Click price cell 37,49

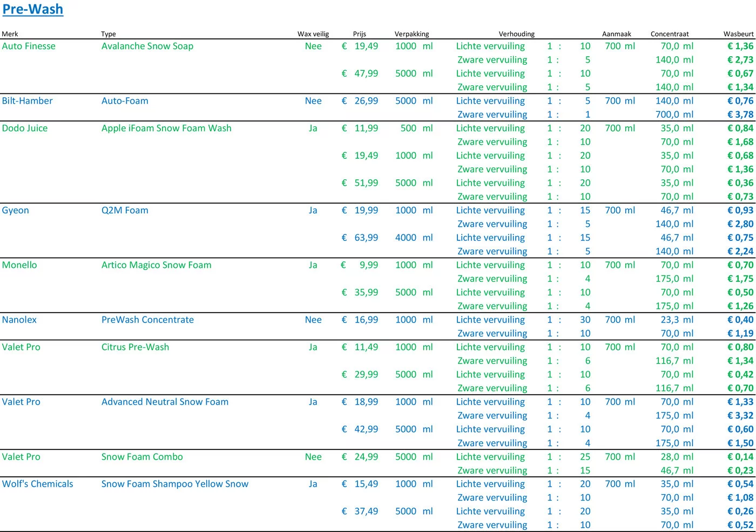click(x=360, y=511)
